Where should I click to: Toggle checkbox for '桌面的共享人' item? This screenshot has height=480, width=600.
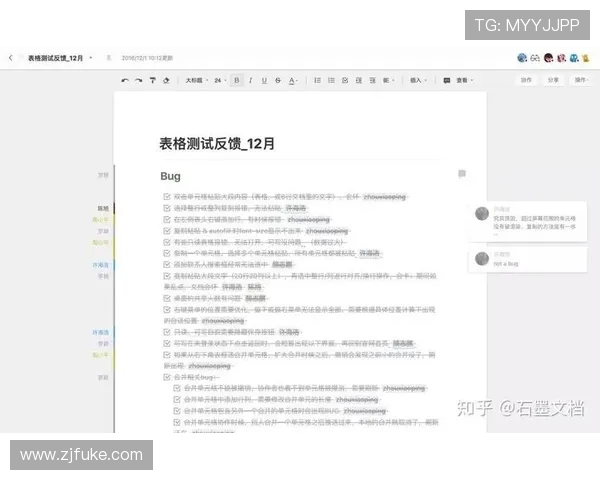coord(167,298)
